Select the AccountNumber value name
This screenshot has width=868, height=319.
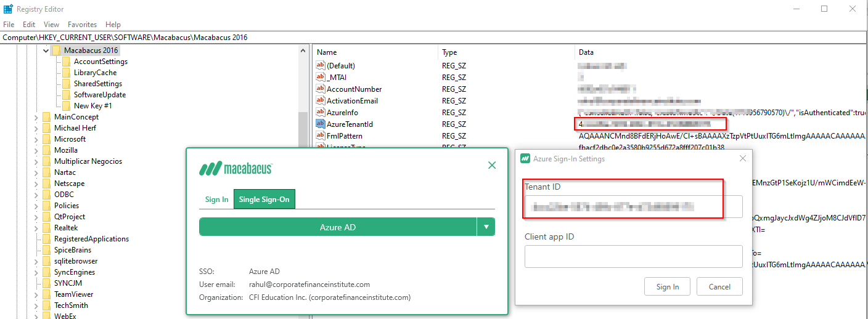point(354,89)
